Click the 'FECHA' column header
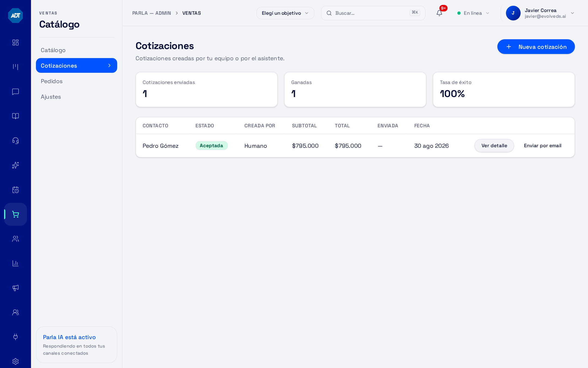588x368 pixels. point(422,126)
